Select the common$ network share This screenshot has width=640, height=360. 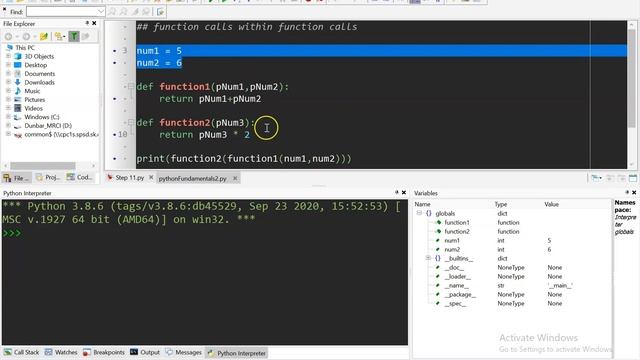(x=61, y=134)
